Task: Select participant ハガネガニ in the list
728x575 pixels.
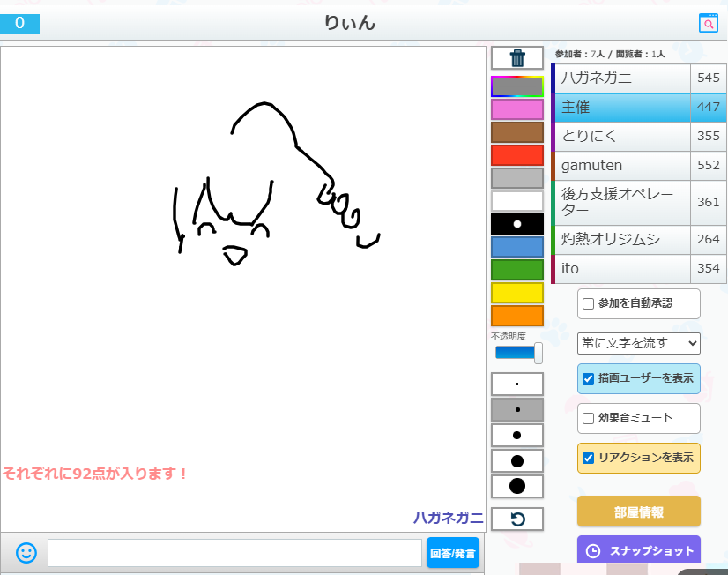Action: pos(622,78)
